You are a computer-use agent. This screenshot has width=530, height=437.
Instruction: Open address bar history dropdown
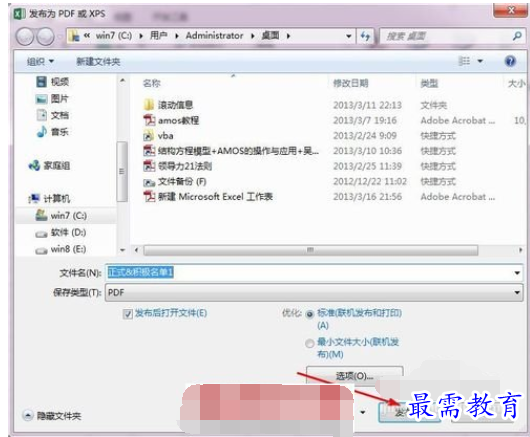click(x=348, y=36)
